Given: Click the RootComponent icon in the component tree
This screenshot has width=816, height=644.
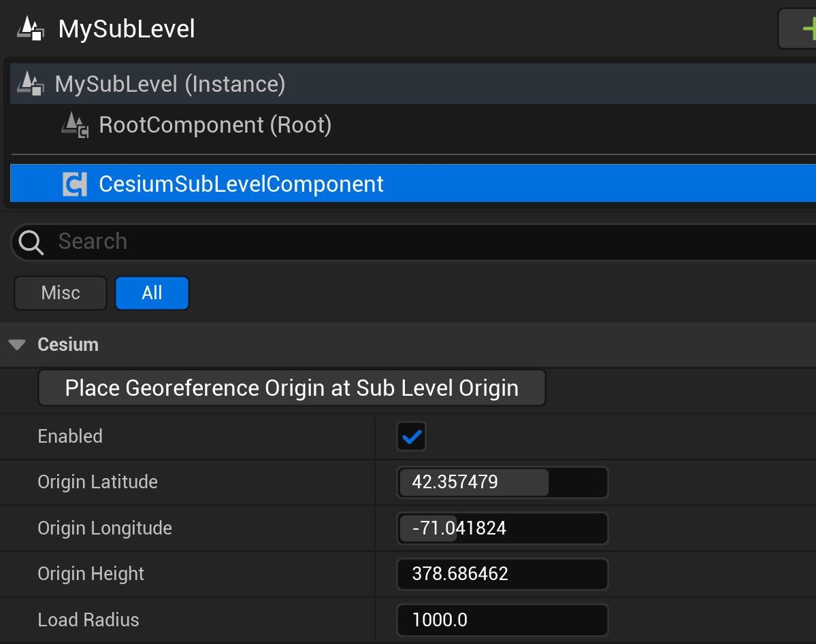Looking at the screenshot, I should click(75, 124).
